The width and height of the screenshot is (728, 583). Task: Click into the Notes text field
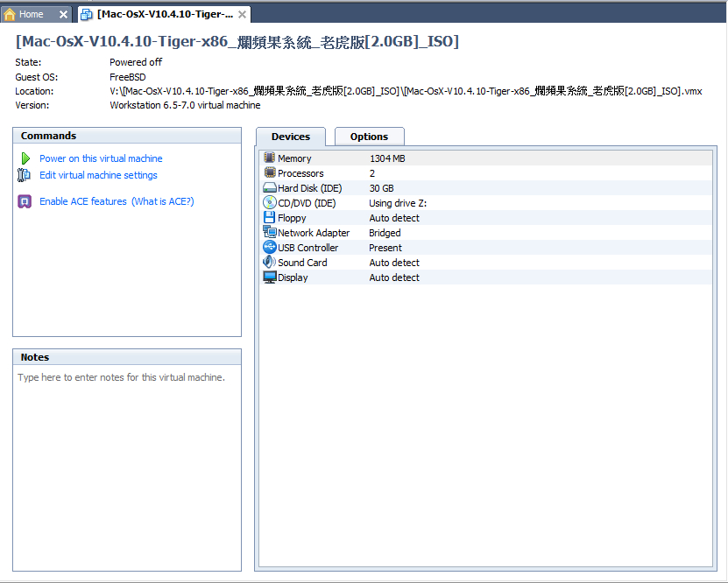tap(127, 467)
